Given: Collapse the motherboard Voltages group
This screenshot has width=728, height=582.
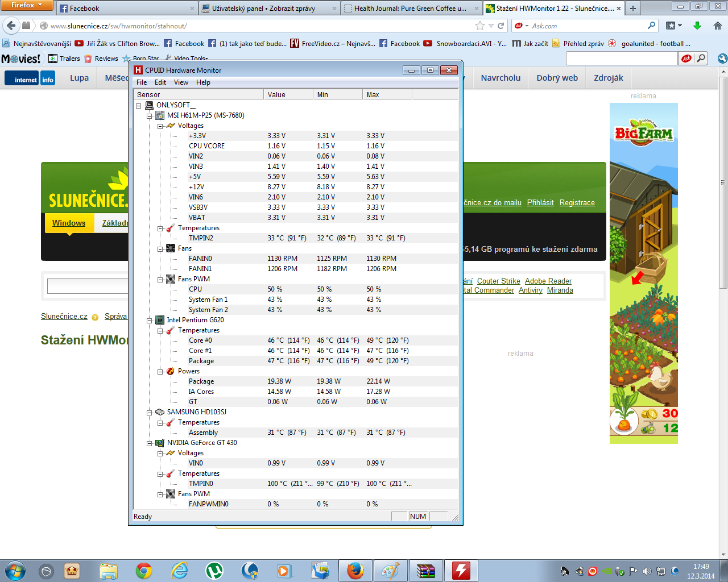Looking at the screenshot, I should [x=160, y=126].
